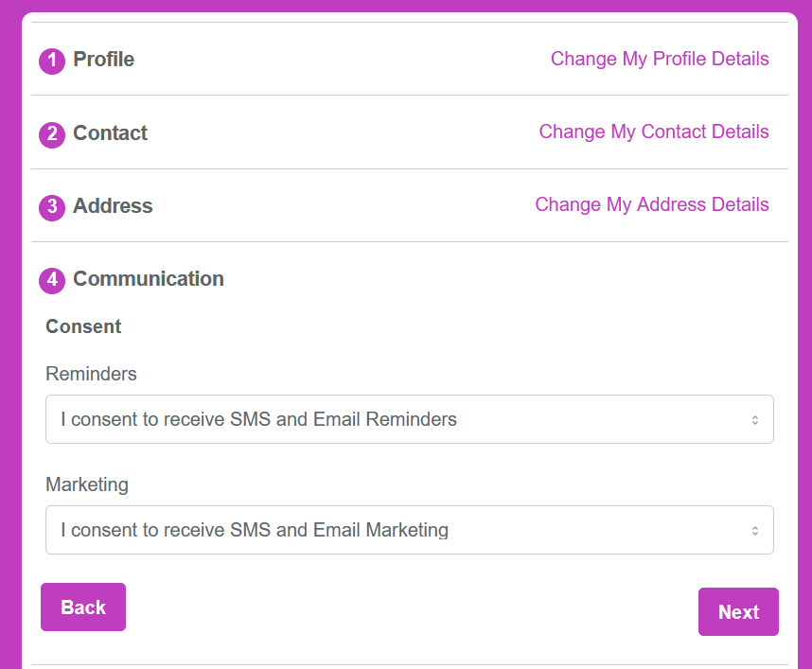The height and width of the screenshot is (669, 812).
Task: Select the Contact section heading
Action: pos(111,133)
